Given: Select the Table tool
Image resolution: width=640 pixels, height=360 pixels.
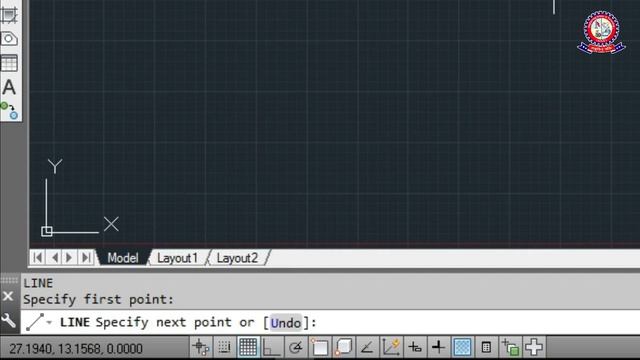Looking at the screenshot, I should coord(9,63).
